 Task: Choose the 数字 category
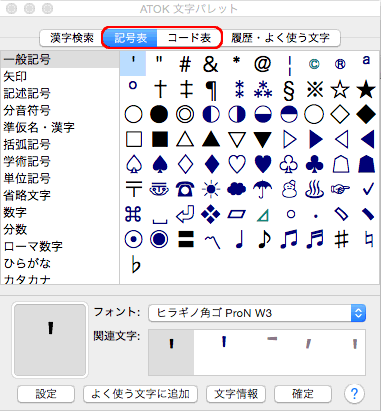coord(60,212)
